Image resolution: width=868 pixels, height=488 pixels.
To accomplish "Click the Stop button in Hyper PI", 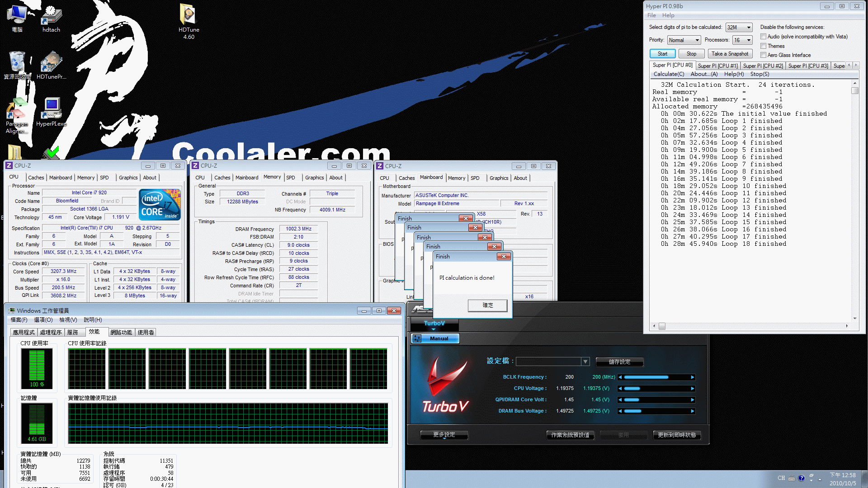I will tap(691, 54).
